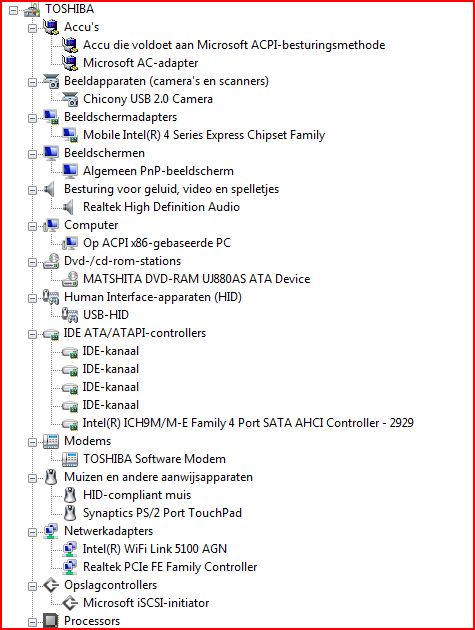Click the TOSHIBA Software Modem icon

tap(70, 459)
